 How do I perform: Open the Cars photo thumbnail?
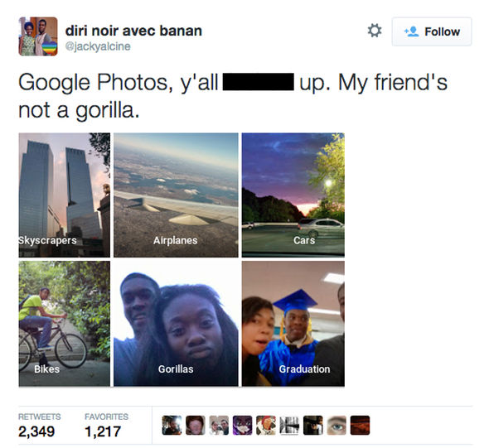tap(293, 195)
